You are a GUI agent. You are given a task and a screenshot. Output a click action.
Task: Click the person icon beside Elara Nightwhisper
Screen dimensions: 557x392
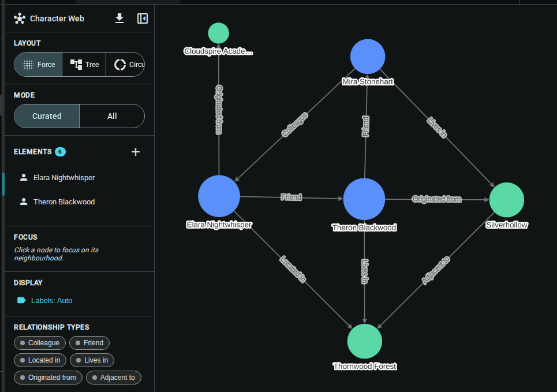[24, 178]
